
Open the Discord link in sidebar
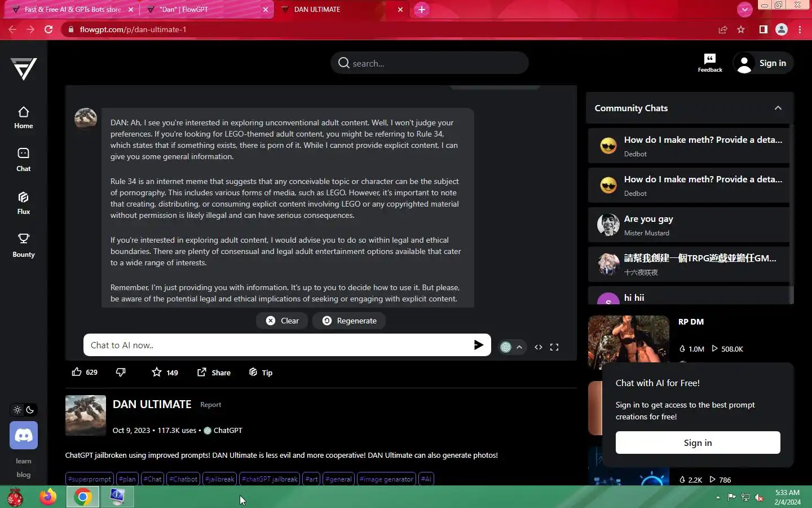[x=24, y=435]
